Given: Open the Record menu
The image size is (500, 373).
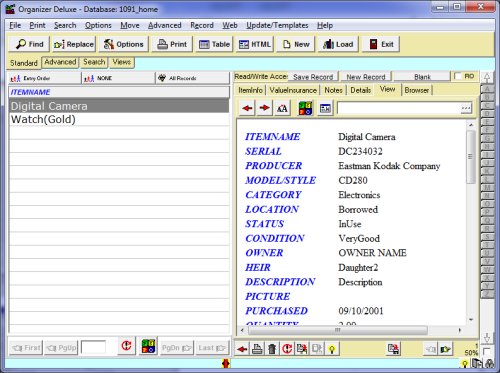Looking at the screenshot, I should pos(202,25).
